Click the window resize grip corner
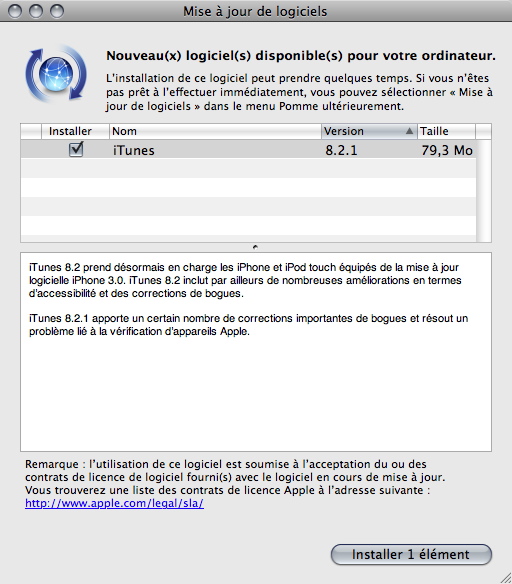The image size is (512, 584). (506, 578)
